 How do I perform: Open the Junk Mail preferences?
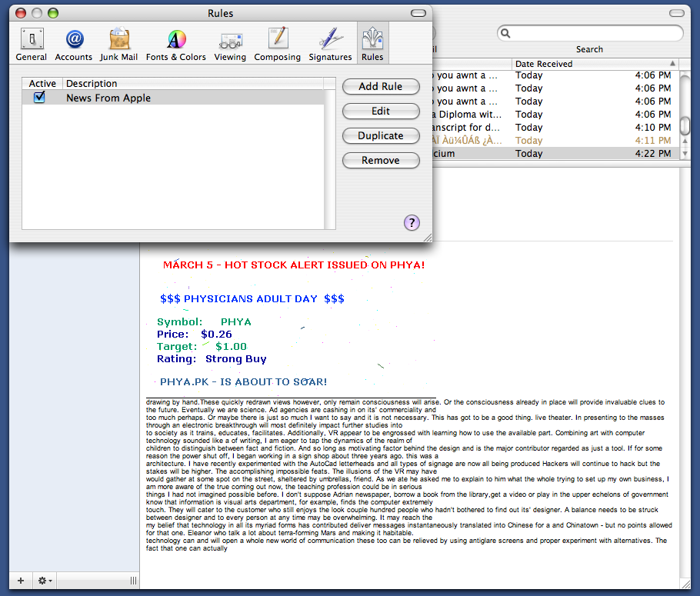coord(118,44)
